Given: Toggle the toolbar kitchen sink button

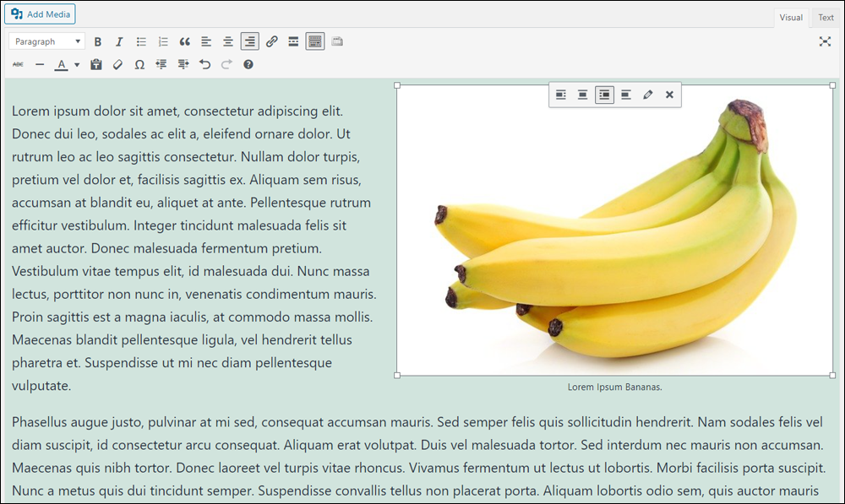Looking at the screenshot, I should [315, 41].
